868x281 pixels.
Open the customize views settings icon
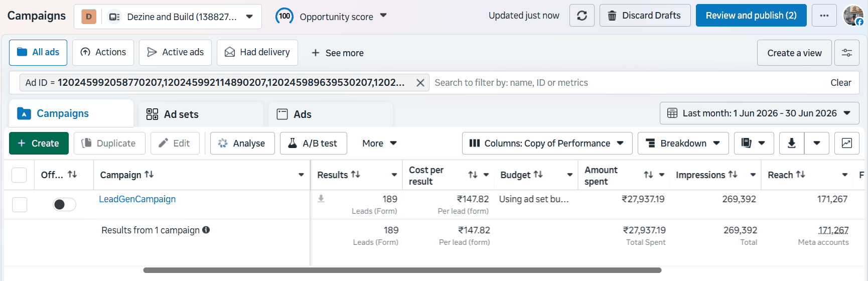(847, 53)
